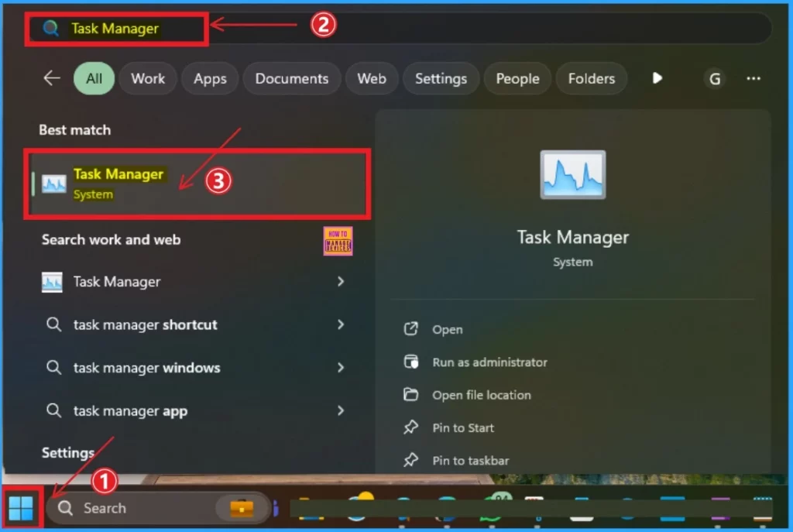Click the Run as administrator shield icon
Image resolution: width=793 pixels, height=532 pixels.
point(410,362)
